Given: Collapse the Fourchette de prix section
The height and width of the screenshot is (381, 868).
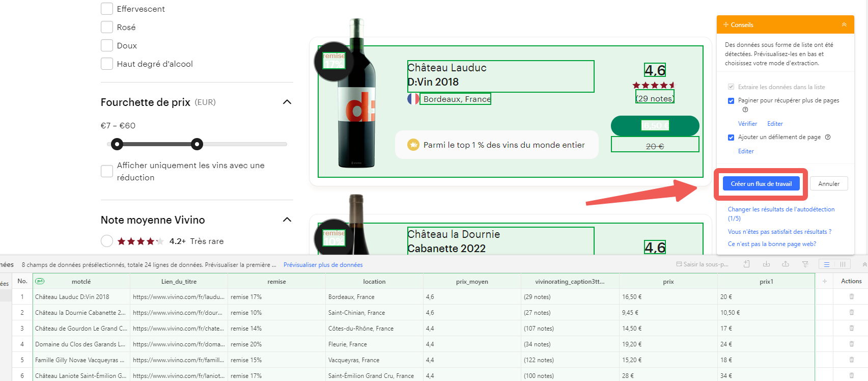Looking at the screenshot, I should coord(287,102).
